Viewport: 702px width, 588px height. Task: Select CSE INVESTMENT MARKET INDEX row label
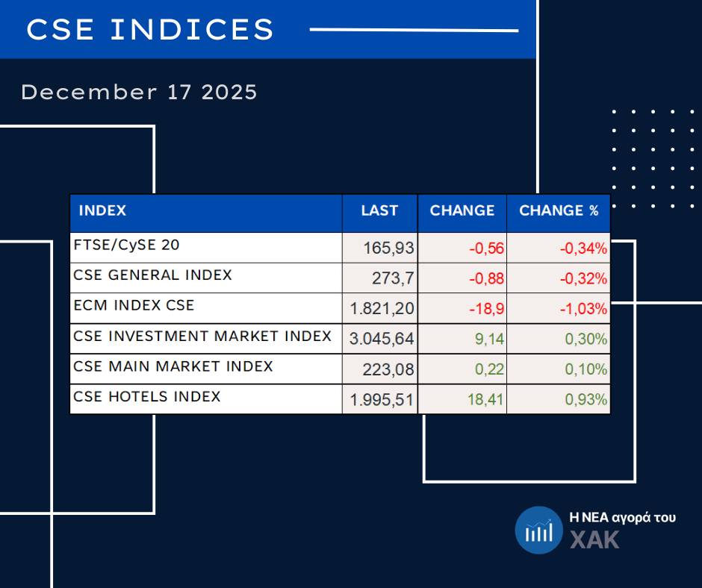(x=202, y=337)
